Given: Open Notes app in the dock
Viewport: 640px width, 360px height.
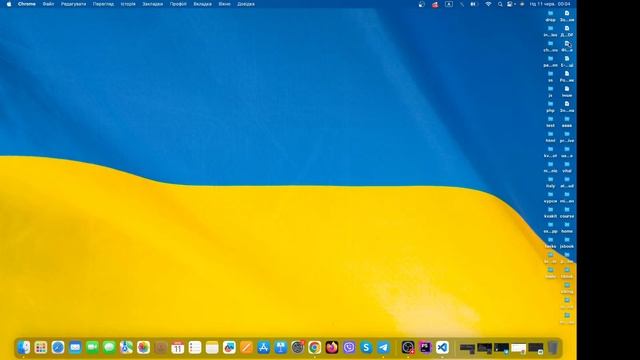Looking at the screenshot, I should click(212, 347).
